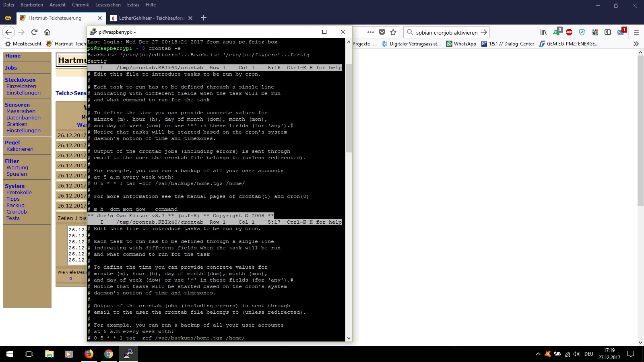The image size is (644, 362).
Task: Open Chrome from the Windows taskbar
Action: click(x=109, y=354)
